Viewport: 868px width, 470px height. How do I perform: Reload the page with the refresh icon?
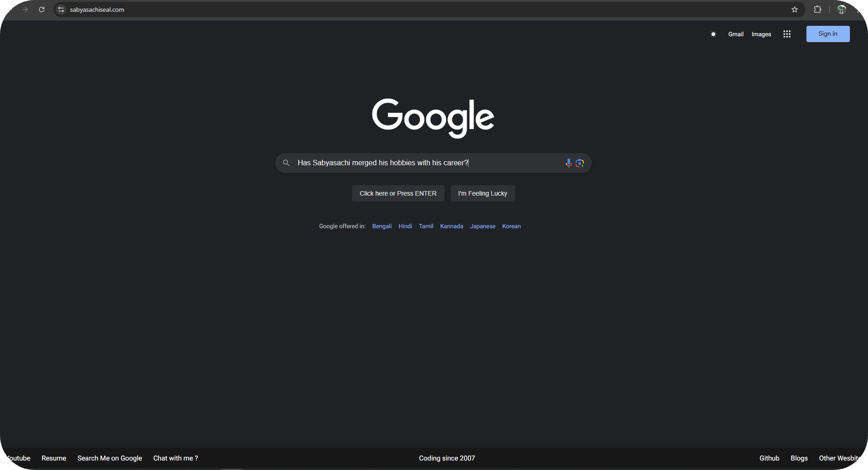[42, 10]
